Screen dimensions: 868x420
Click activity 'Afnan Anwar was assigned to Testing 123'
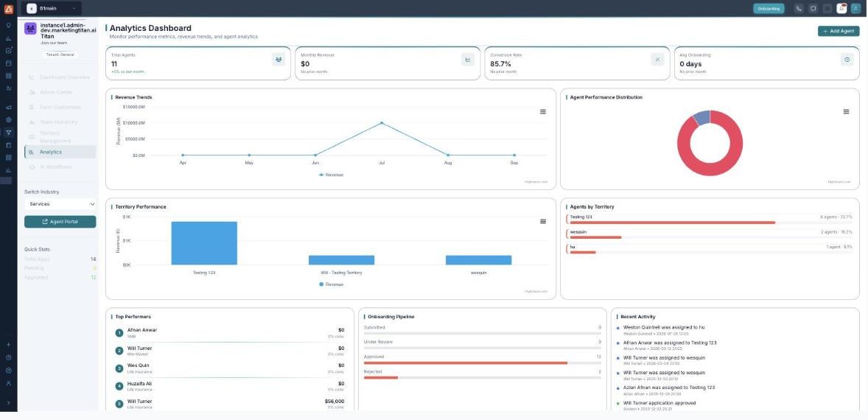pyautogui.click(x=670, y=343)
